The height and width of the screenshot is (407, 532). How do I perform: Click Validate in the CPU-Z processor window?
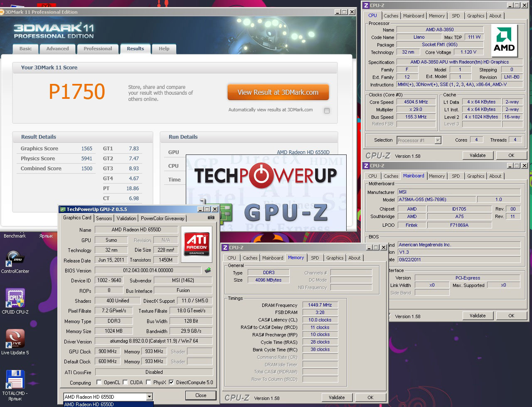[478, 155]
